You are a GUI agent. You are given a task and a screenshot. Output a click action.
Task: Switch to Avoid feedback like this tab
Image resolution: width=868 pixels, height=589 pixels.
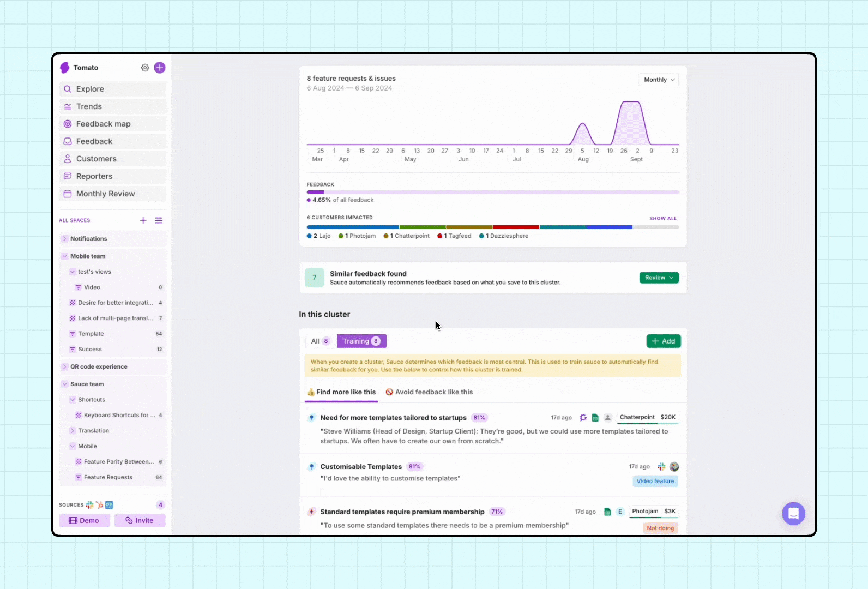point(429,392)
